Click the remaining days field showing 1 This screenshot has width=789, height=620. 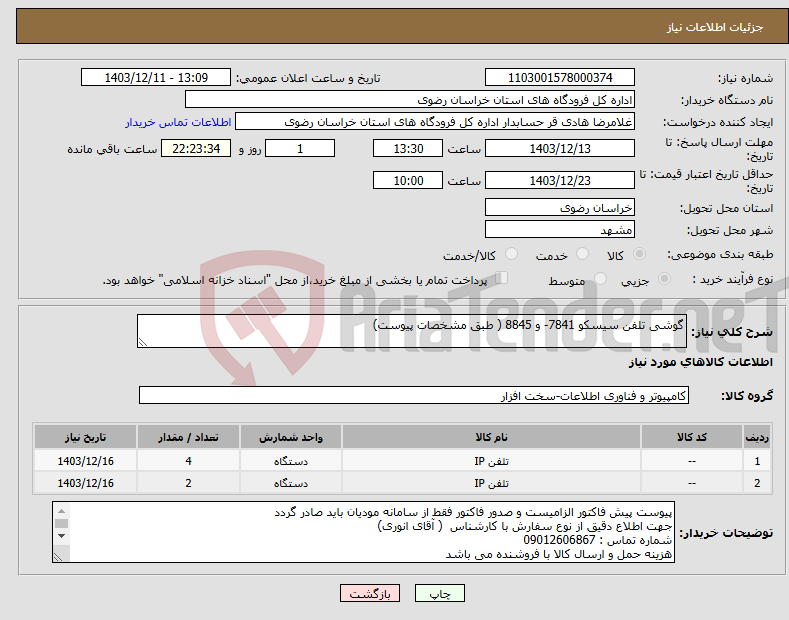(300, 148)
